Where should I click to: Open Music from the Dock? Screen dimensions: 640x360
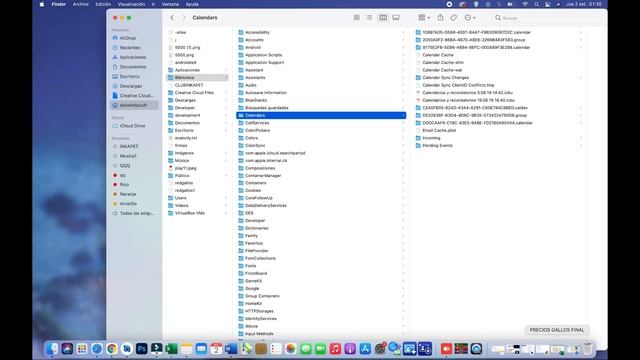pyautogui.click(x=335, y=349)
